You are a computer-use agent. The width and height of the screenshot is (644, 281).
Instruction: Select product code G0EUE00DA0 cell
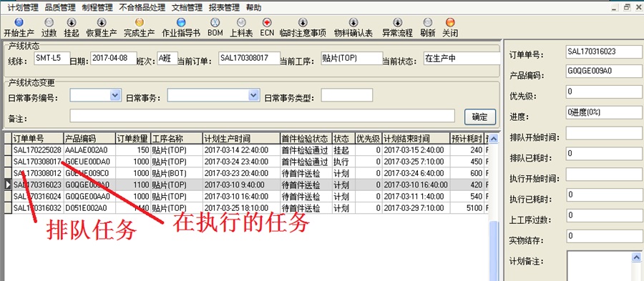click(89, 161)
